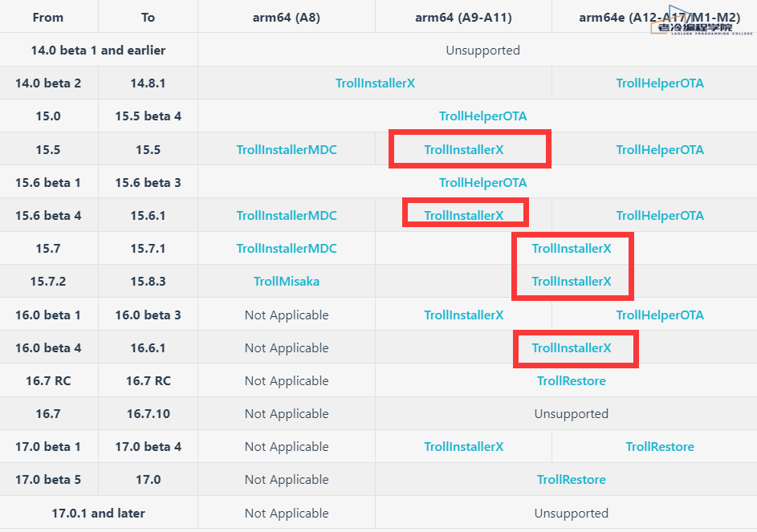Open TrollHelperOTA link in the 15.6.1 row
This screenshot has height=532, width=757.
click(x=660, y=215)
